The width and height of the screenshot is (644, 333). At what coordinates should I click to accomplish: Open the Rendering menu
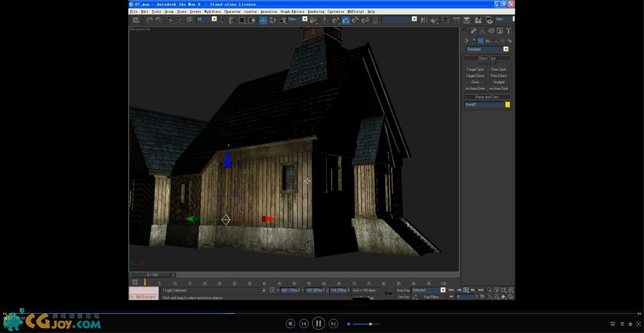coord(316,11)
